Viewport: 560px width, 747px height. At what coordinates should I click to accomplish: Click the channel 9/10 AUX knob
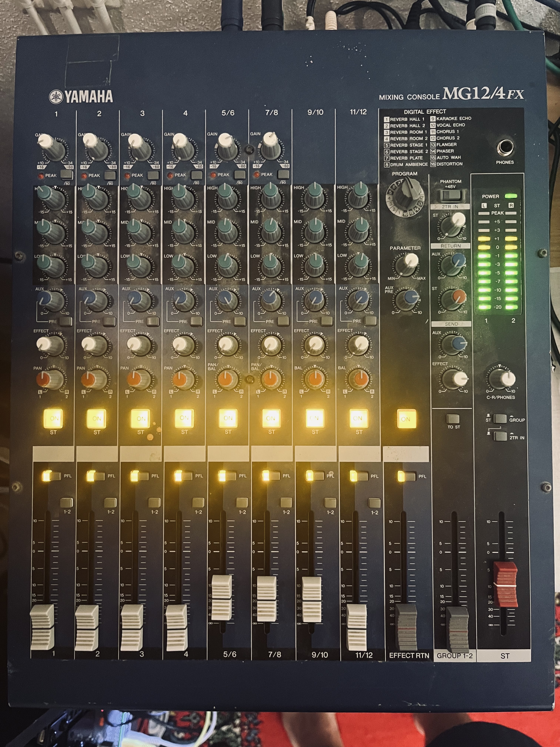click(315, 299)
